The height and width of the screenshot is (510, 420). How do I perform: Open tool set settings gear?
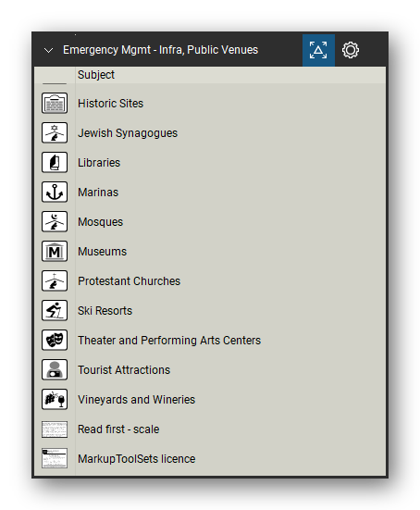[x=350, y=50]
